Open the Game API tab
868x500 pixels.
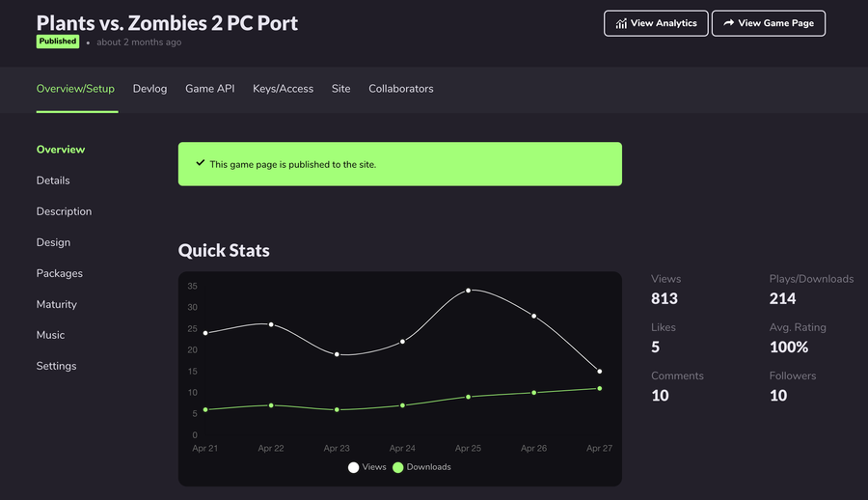point(210,89)
